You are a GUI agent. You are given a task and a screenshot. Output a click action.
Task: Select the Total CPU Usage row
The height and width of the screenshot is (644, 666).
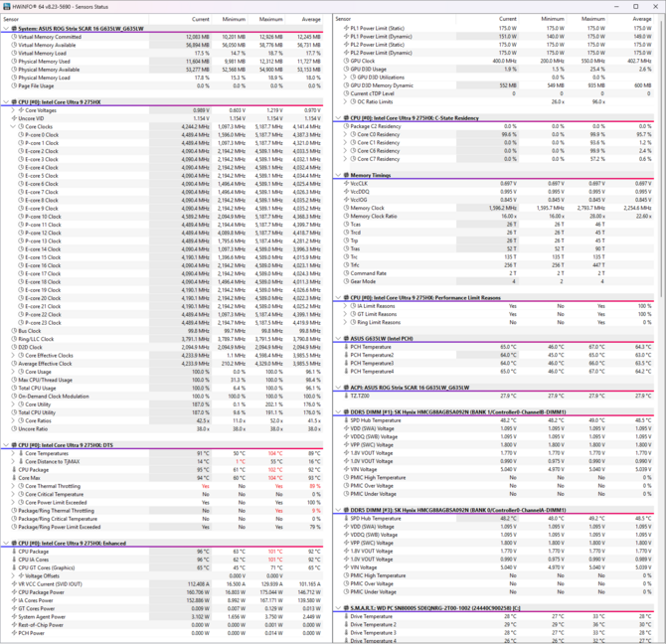tap(162, 388)
